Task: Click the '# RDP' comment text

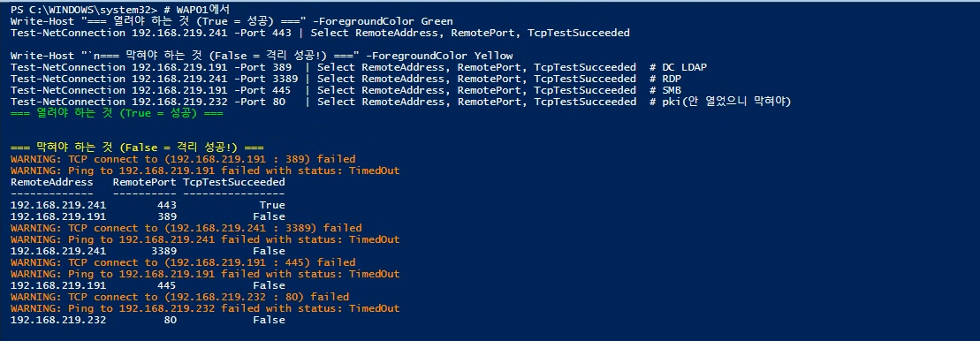Action: coord(665,79)
